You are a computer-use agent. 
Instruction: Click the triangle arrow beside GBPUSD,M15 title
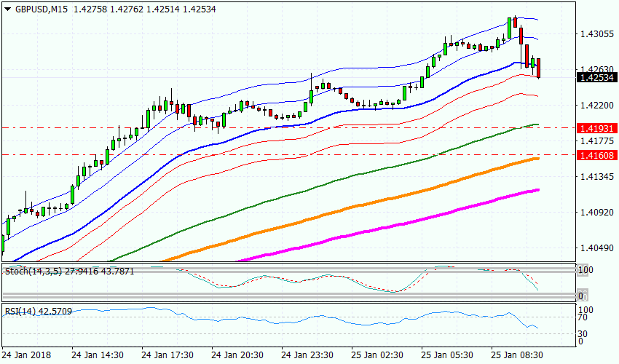coord(8,8)
